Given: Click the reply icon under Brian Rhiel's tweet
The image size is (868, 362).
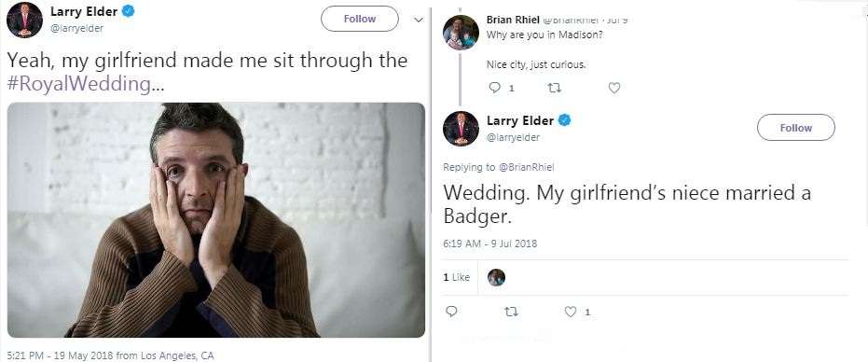Looking at the screenshot, I should pyautogui.click(x=494, y=88).
